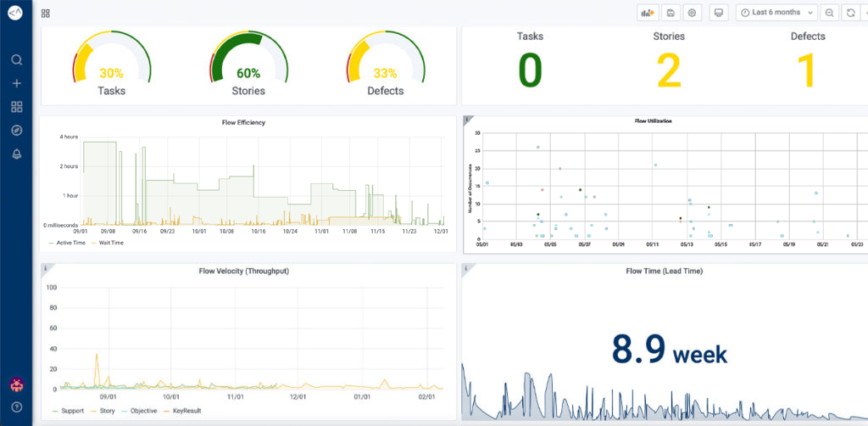The height and width of the screenshot is (426, 868).
Task: Open Explore compass icon in sidebar
Action: [17, 131]
